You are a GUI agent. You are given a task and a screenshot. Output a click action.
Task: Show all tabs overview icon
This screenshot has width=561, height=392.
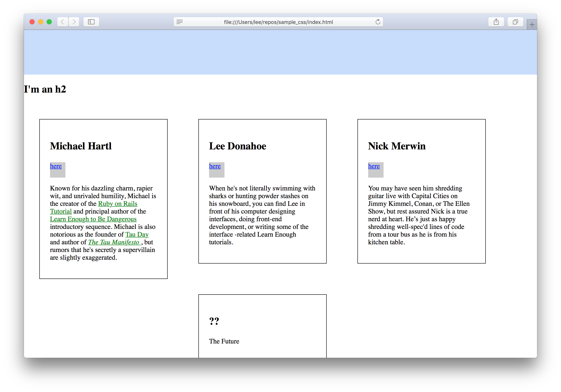tap(515, 22)
